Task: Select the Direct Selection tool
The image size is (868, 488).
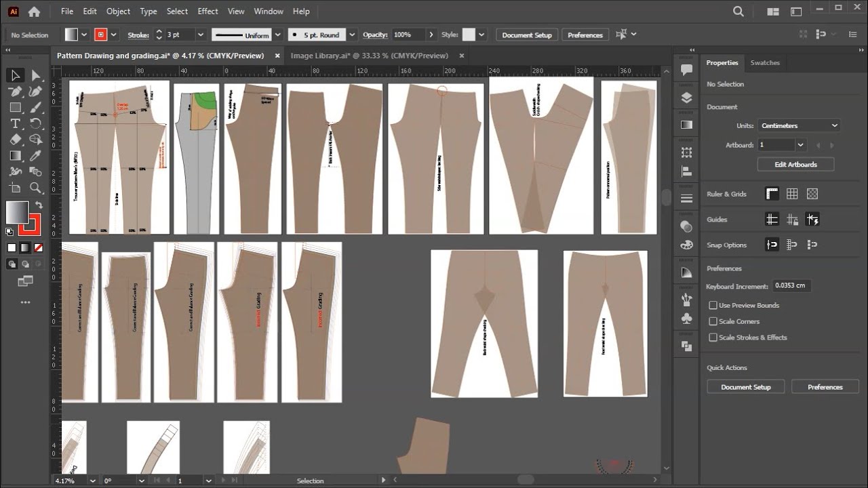Action: [x=36, y=75]
